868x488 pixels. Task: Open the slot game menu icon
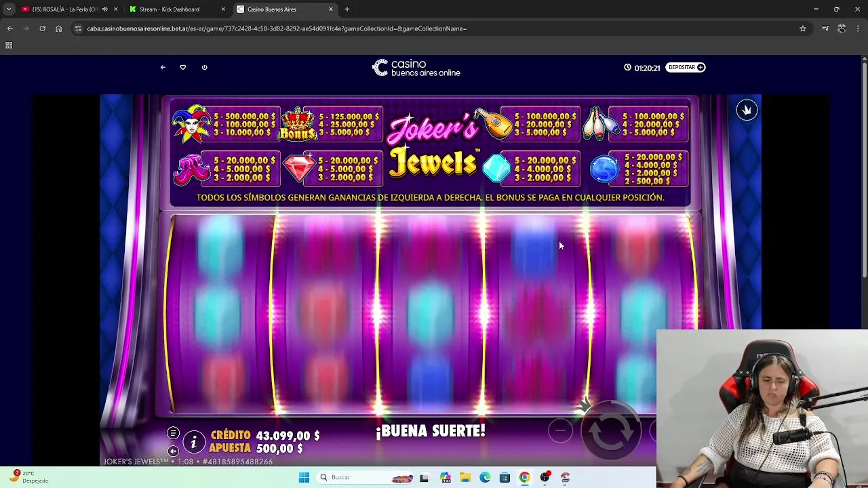click(x=173, y=434)
